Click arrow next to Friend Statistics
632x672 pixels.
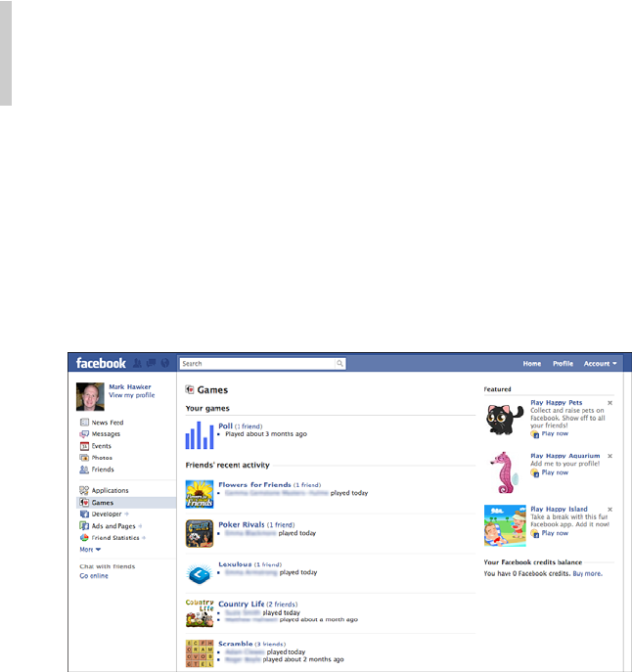(144, 537)
